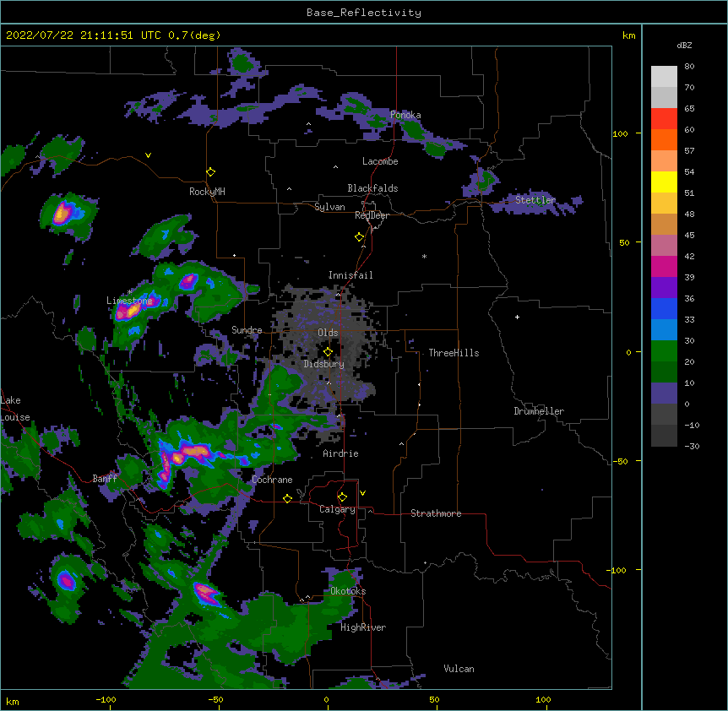Pick the bright green 20-30 dBZ legend swatch
The image size is (728, 711).
[x=664, y=351]
